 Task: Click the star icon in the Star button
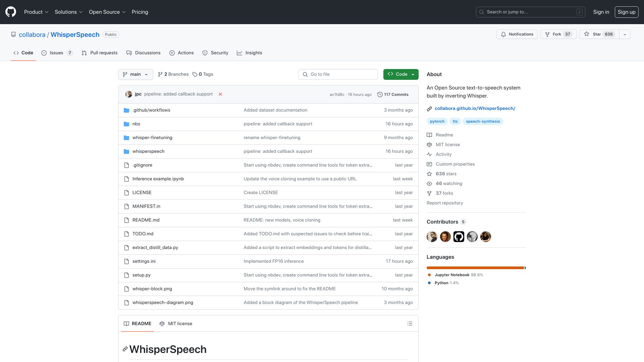click(587, 34)
